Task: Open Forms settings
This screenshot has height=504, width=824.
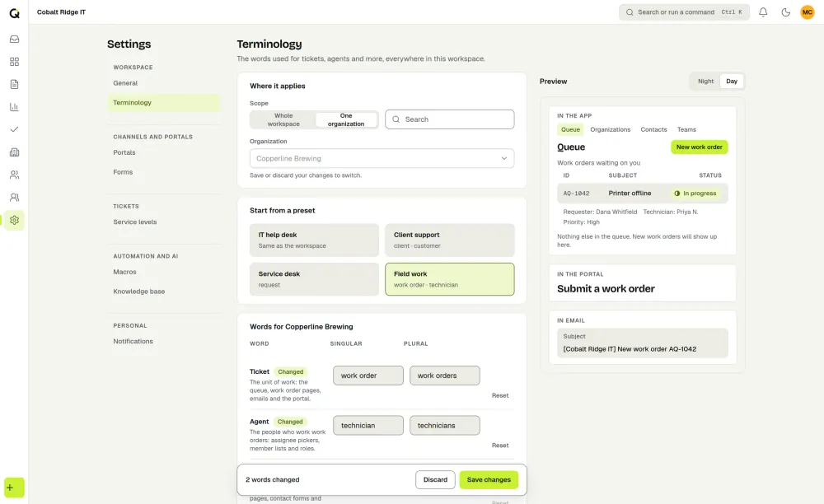Action: [x=163, y=171]
